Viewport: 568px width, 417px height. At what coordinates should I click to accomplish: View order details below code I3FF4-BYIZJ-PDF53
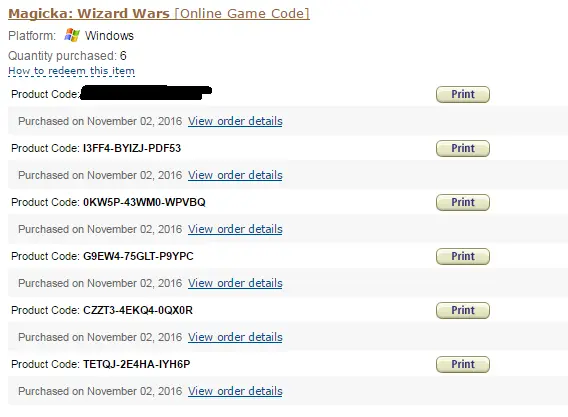(x=235, y=175)
